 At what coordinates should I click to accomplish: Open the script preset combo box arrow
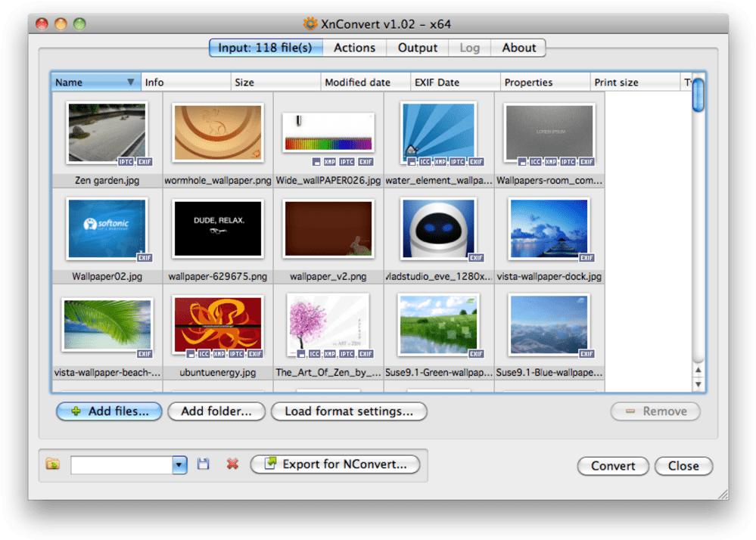click(179, 465)
